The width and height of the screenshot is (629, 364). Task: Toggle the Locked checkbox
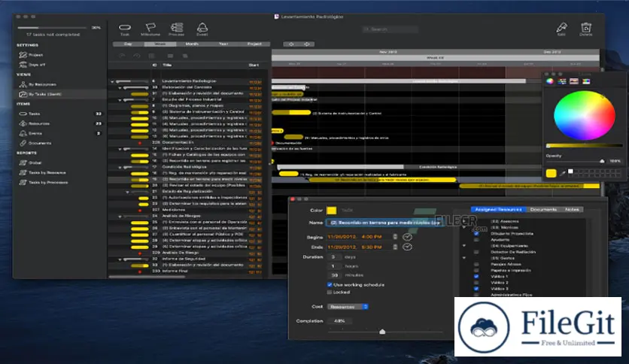coord(330,293)
